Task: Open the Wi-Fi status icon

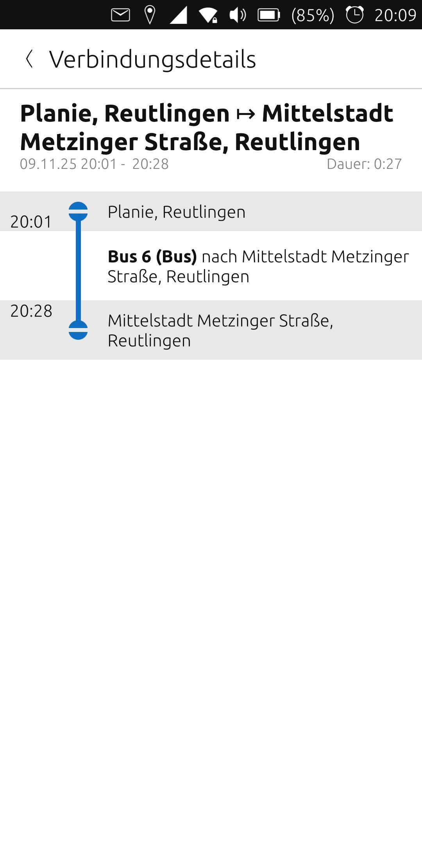Action: pyautogui.click(x=208, y=15)
